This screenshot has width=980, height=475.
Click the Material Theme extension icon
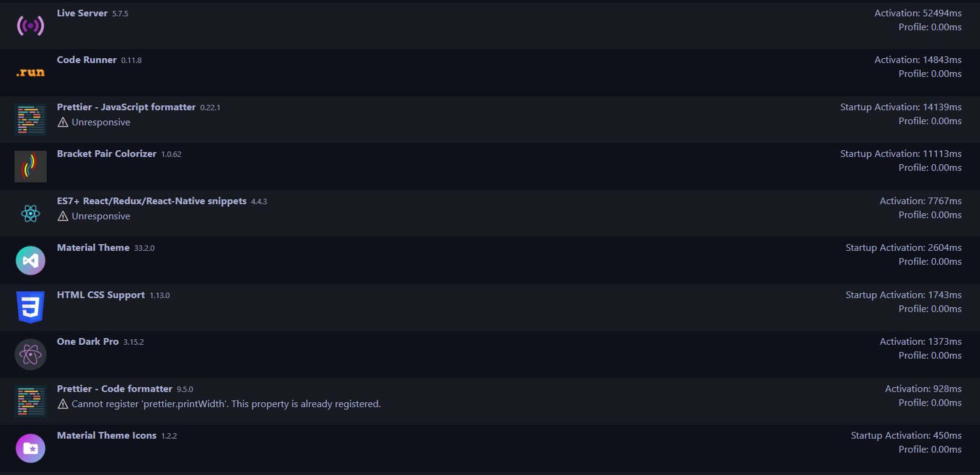[30, 260]
